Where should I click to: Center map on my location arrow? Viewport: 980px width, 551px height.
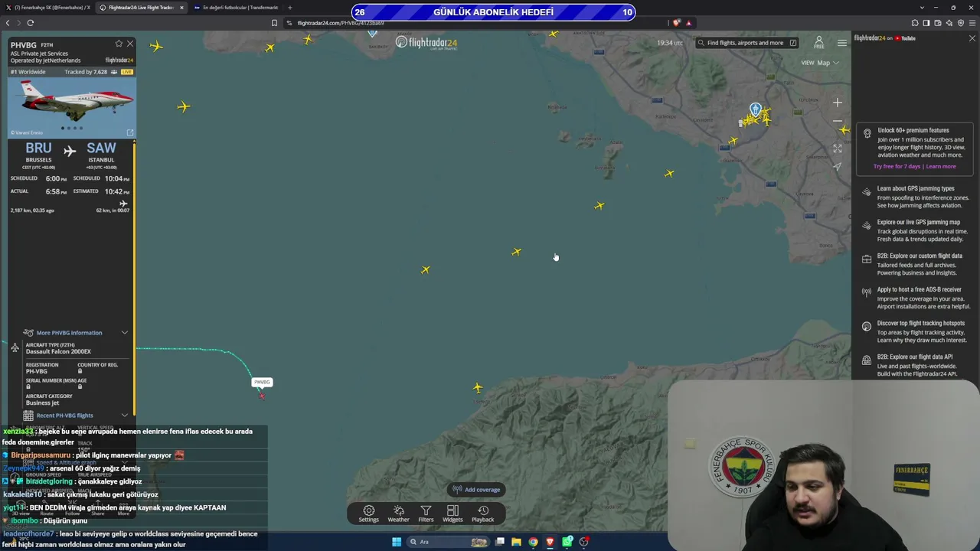coord(838,167)
